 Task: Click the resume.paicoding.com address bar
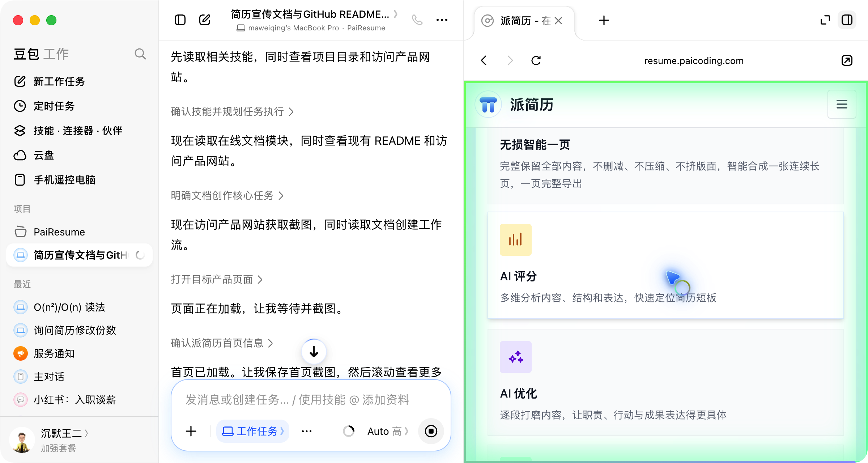click(694, 60)
